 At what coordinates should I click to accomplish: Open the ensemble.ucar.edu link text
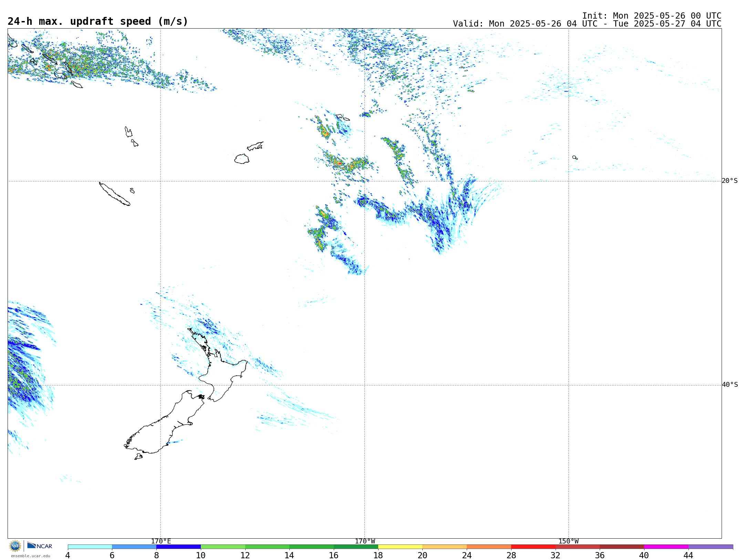tap(31, 556)
